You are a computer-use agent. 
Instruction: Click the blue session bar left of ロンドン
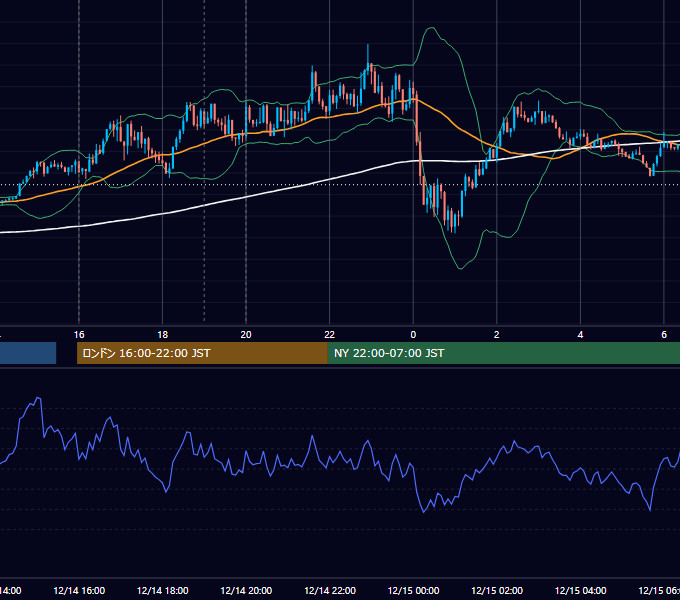28,353
